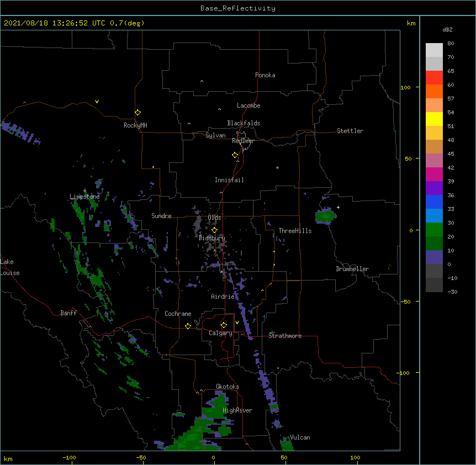476x465 pixels.
Task: Select the bright green 20-30 dBZ swatch
Action: (434, 230)
